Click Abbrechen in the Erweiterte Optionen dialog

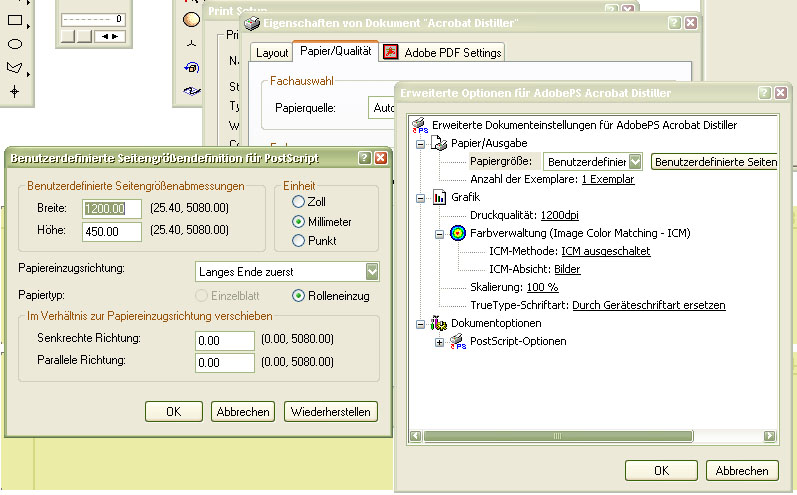click(x=742, y=471)
